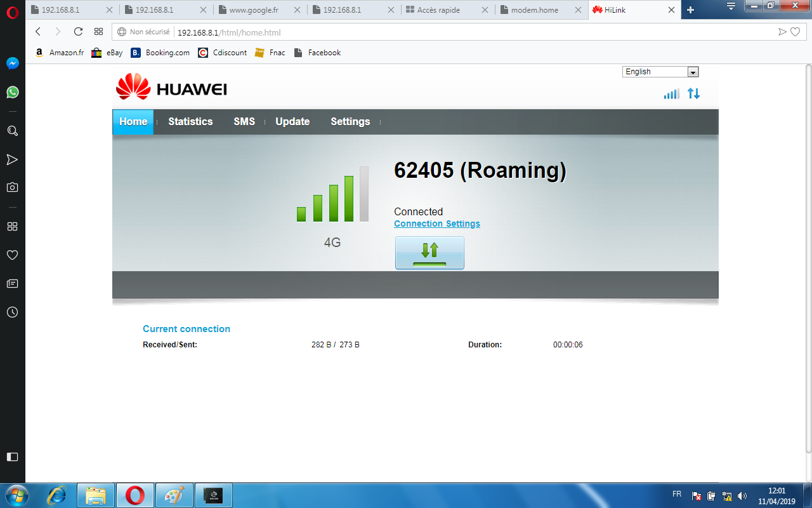812x508 pixels.
Task: Click the Non sécurisé site info badge
Action: point(143,32)
